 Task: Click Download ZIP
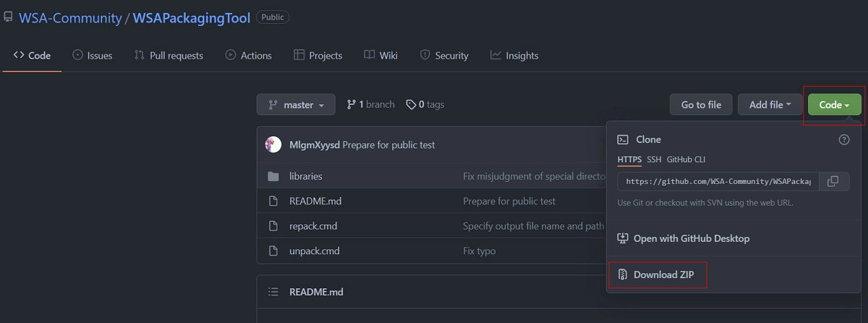[657, 274]
